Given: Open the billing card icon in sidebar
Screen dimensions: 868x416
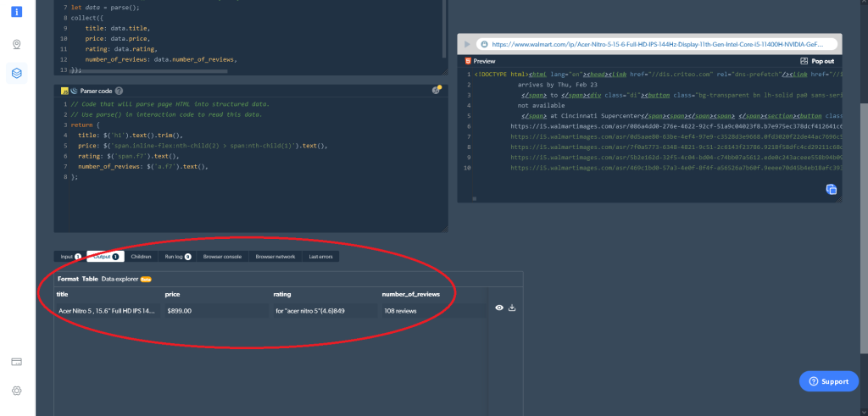Looking at the screenshot, I should (17, 362).
